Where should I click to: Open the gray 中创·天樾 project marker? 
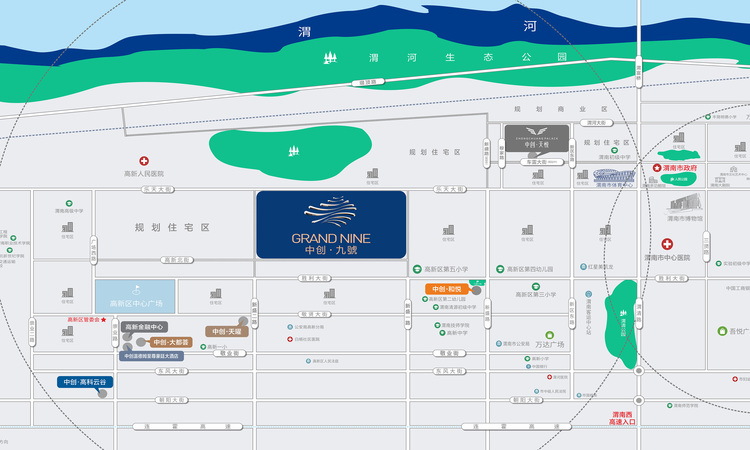click(537, 138)
